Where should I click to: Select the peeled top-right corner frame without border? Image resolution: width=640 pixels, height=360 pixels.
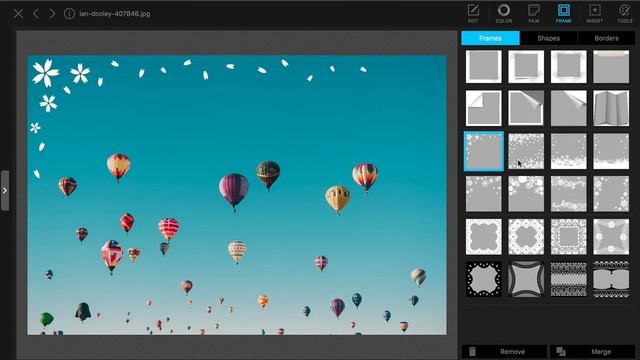[569, 108]
